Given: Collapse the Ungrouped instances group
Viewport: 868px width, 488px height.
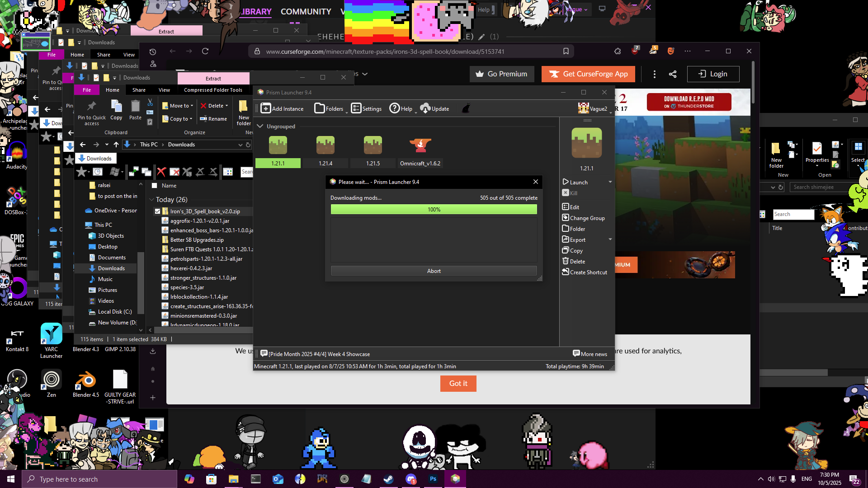Looking at the screenshot, I should tap(260, 127).
